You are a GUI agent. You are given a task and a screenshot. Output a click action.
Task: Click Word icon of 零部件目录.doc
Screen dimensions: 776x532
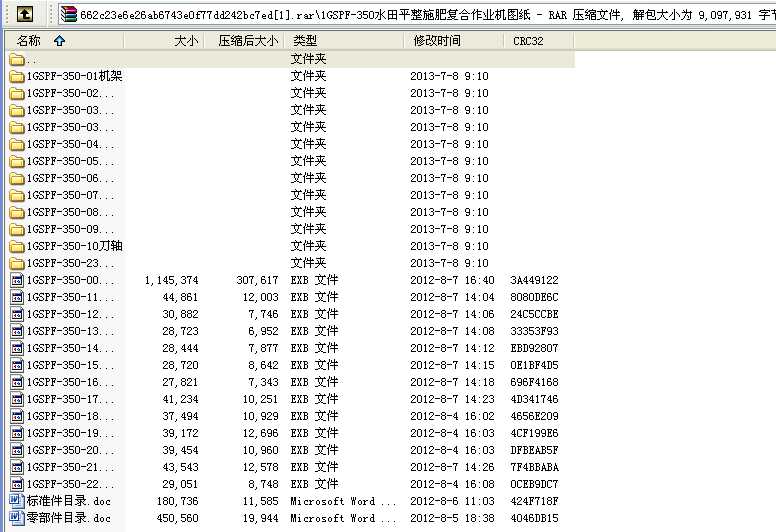(17, 518)
